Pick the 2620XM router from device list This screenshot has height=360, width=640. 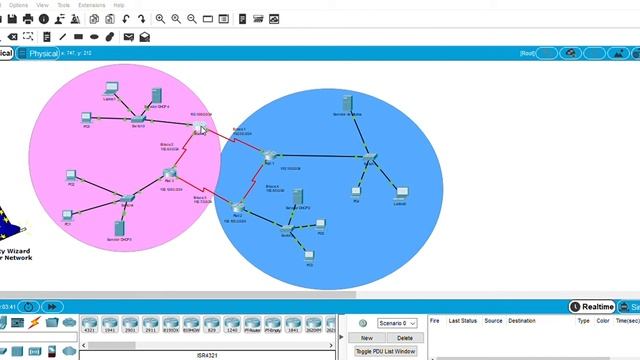point(314,324)
